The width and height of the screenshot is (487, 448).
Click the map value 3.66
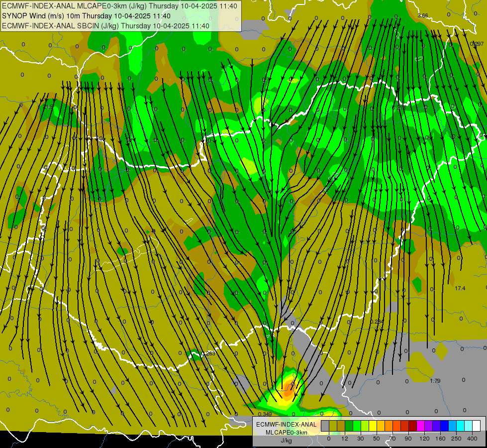pos(423,15)
